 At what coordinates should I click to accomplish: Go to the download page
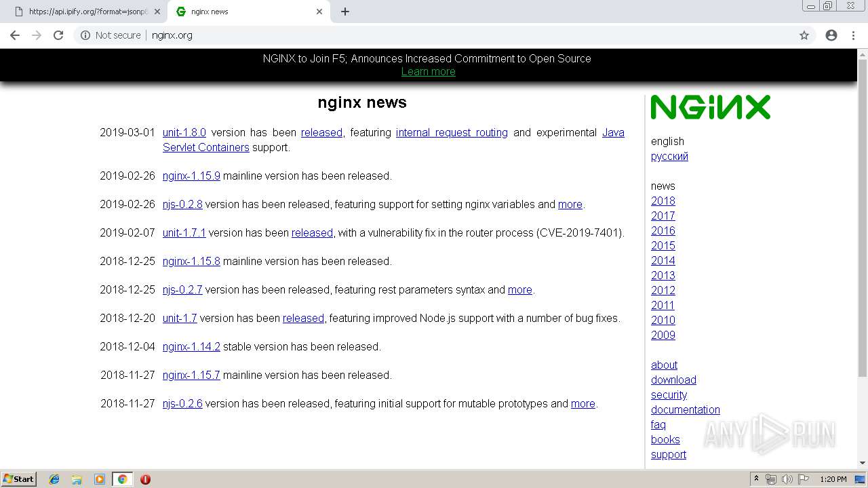tap(673, 380)
